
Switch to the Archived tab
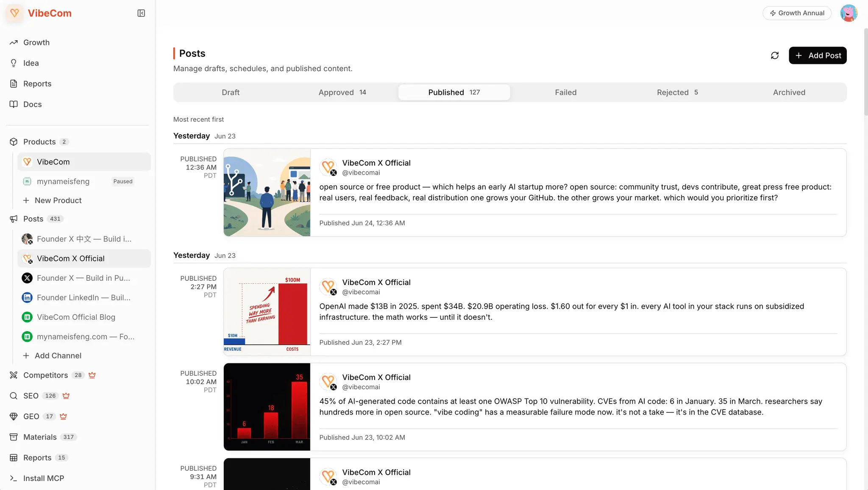point(789,92)
